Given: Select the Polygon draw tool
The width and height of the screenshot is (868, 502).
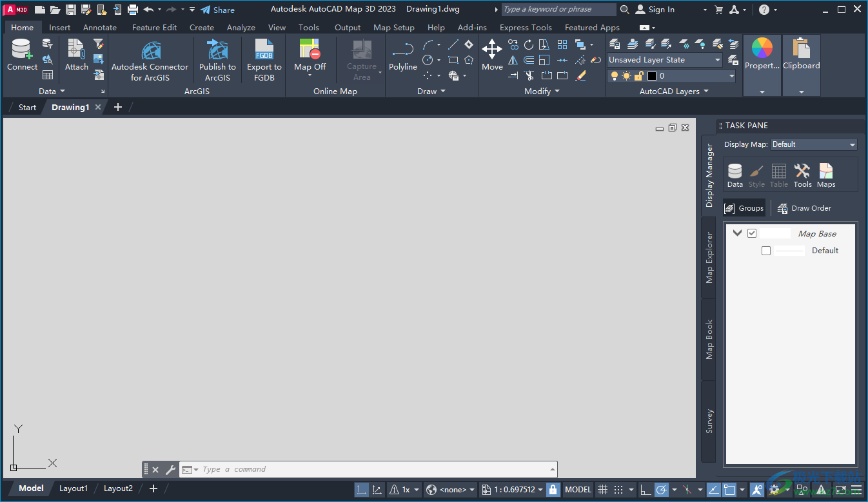Looking at the screenshot, I should (469, 60).
